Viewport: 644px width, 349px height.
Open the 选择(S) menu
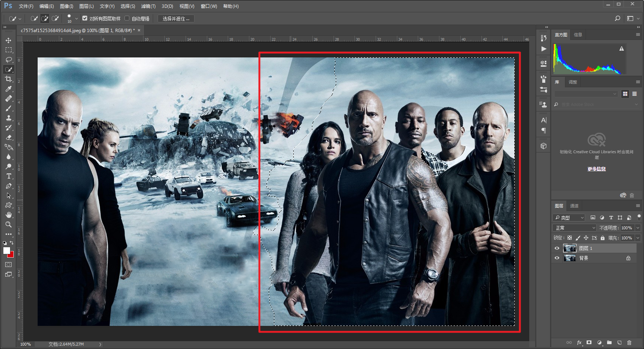tap(128, 6)
